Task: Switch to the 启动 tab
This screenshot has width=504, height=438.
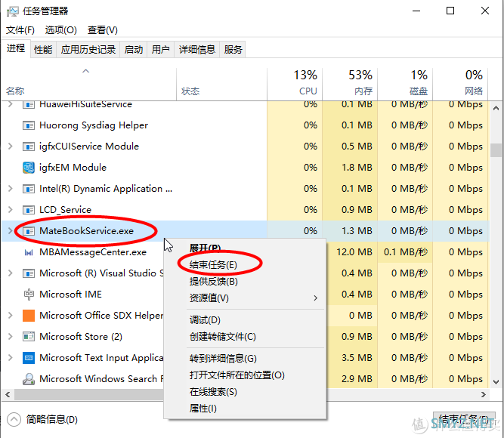Action: click(x=134, y=50)
